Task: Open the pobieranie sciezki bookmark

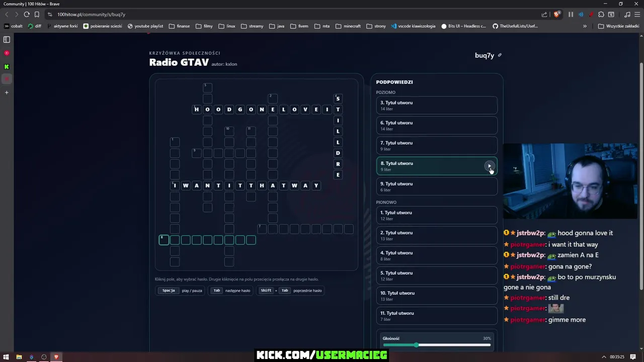Action: [103, 26]
